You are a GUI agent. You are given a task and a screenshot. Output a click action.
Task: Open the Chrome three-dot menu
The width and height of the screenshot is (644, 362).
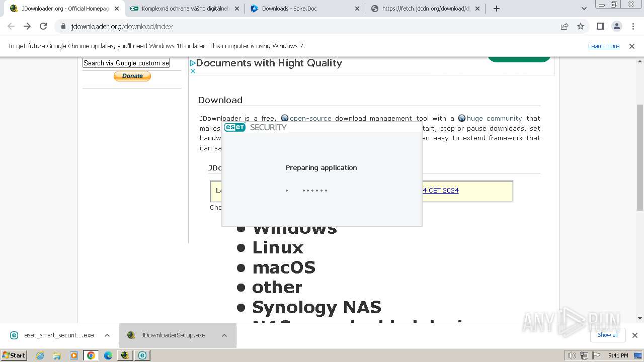coord(633,26)
